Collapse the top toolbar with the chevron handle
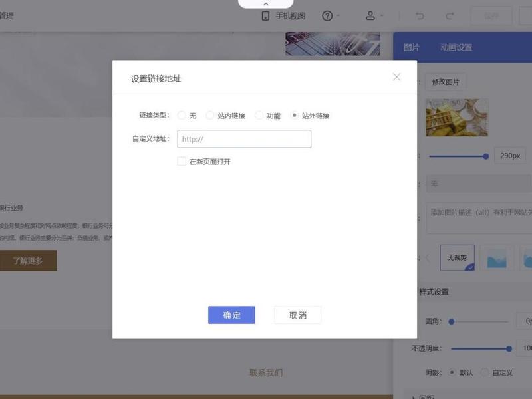The image size is (532, 399). pos(265,4)
